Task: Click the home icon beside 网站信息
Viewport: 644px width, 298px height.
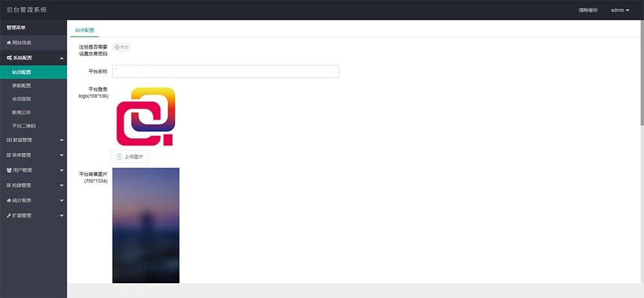Action: [8, 42]
